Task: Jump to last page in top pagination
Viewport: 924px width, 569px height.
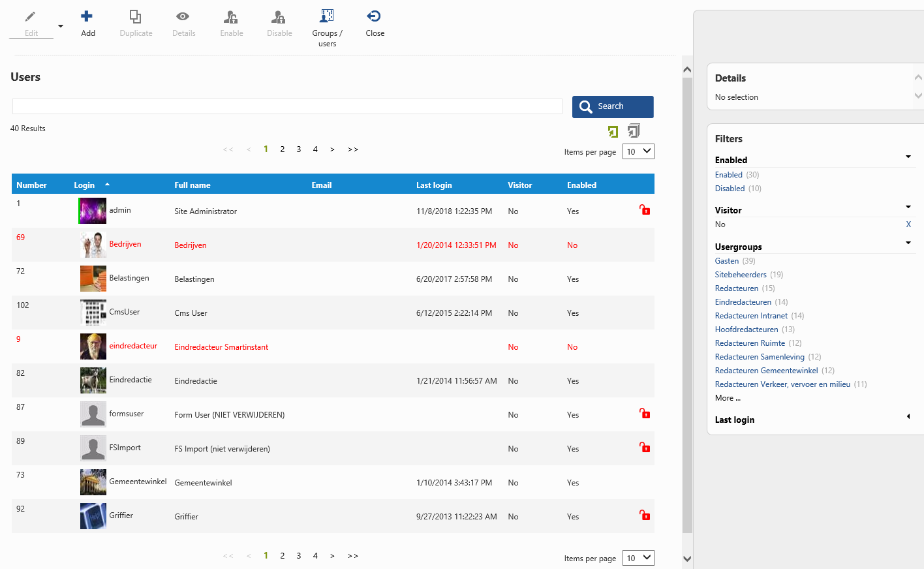Action: coord(353,149)
